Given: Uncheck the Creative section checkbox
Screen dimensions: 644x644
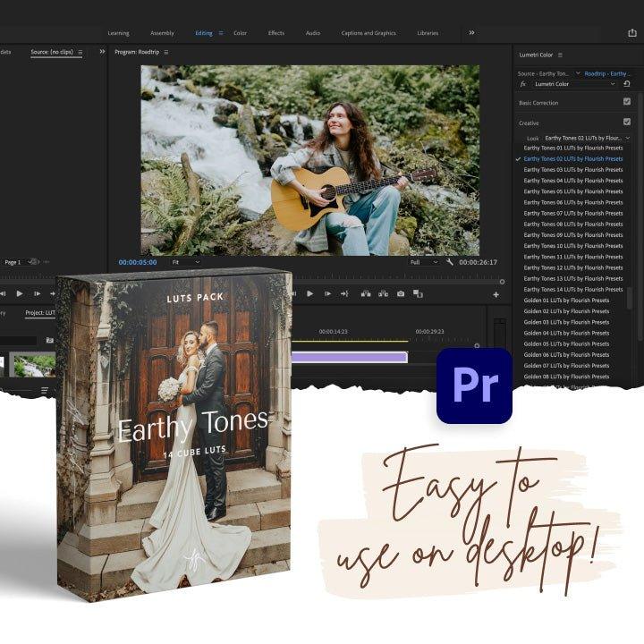Looking at the screenshot, I should coord(627,122).
